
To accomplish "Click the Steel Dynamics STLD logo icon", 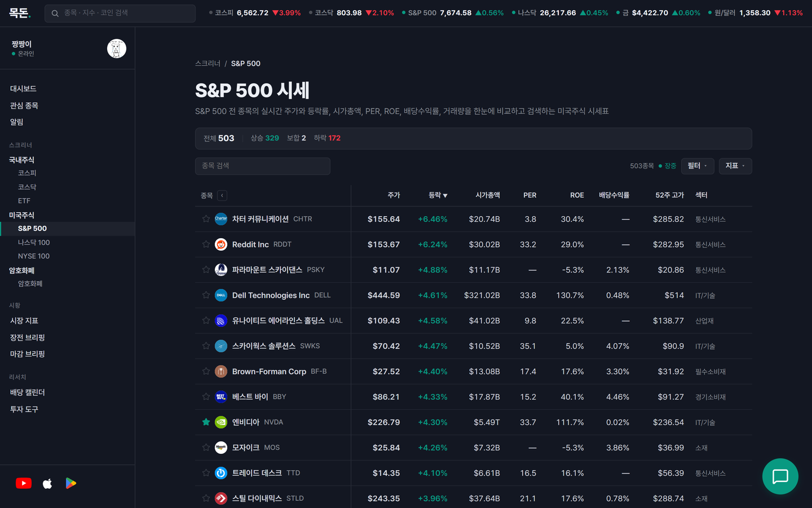I will [x=221, y=498].
